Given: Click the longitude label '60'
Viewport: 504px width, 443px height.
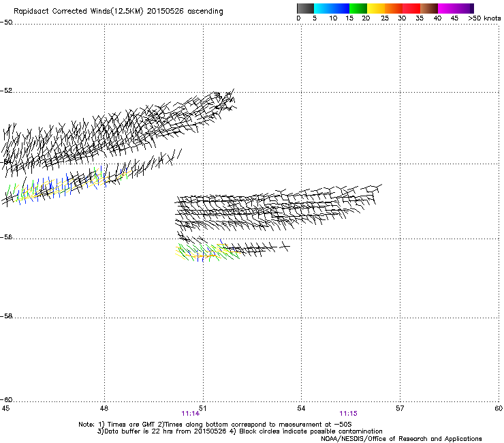Looking at the screenshot, I should pos(499,408).
